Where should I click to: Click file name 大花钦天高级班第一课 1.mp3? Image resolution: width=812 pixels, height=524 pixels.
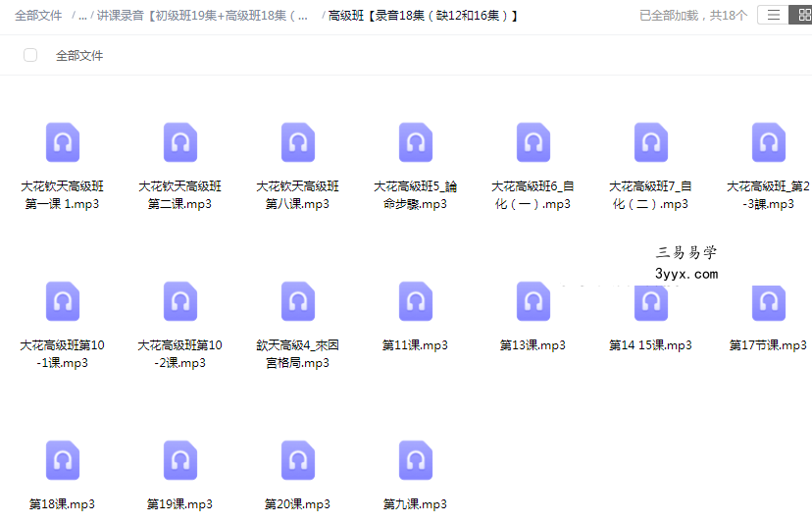click(62, 195)
